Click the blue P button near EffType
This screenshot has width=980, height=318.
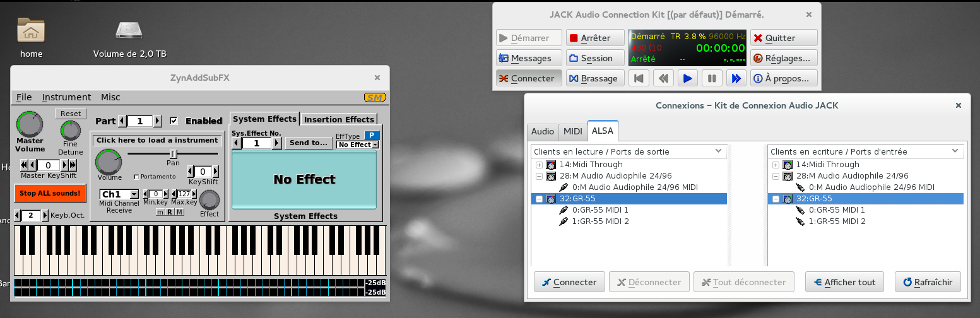click(372, 135)
